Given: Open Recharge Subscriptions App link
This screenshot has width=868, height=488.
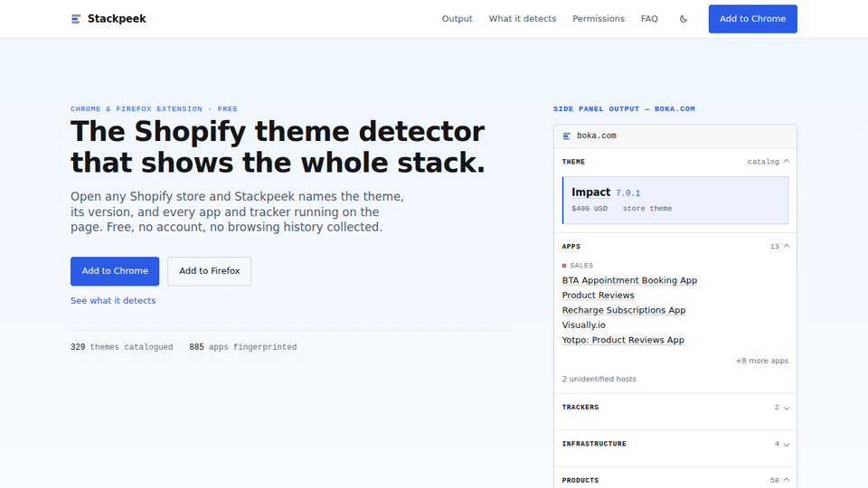Looking at the screenshot, I should point(624,310).
